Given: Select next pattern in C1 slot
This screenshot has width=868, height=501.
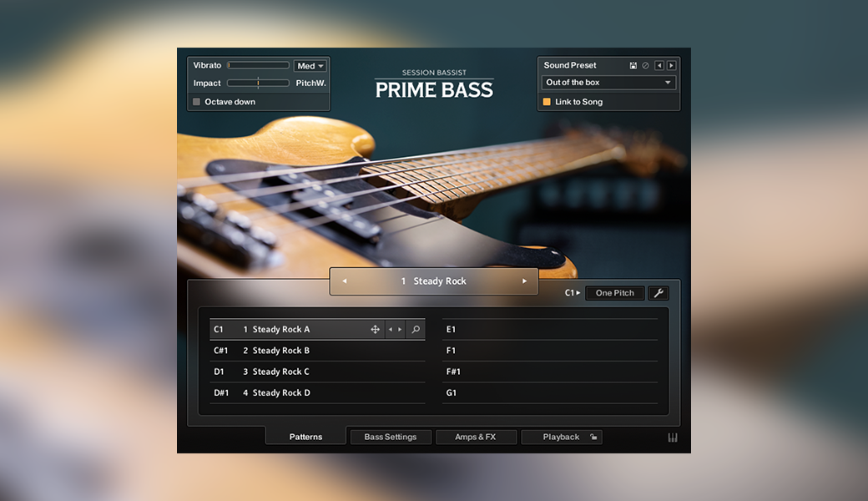Looking at the screenshot, I should tap(401, 329).
